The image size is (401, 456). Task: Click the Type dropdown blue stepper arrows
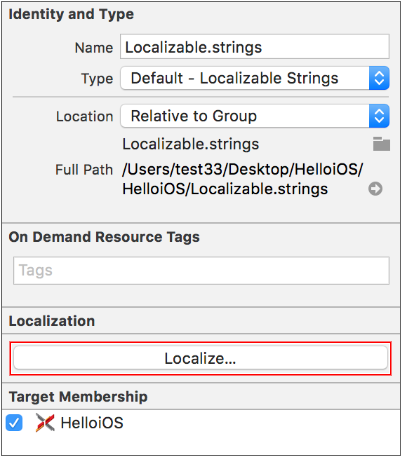coord(379,78)
